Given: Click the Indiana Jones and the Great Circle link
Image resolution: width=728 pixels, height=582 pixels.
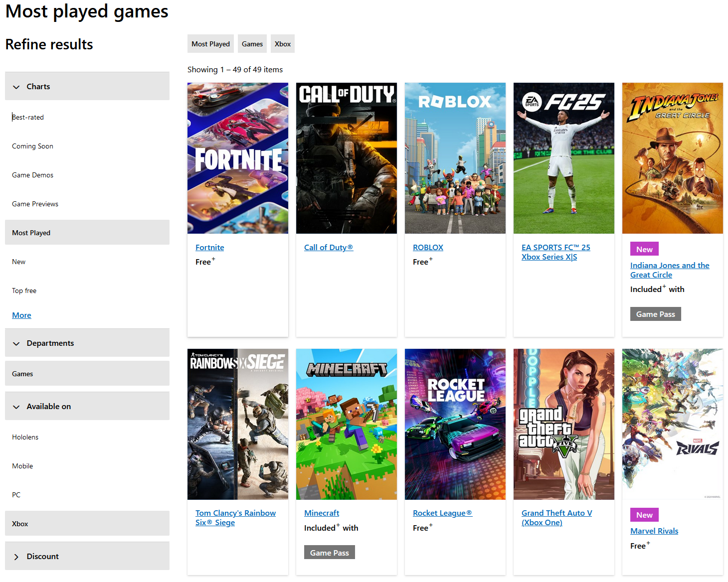Looking at the screenshot, I should [670, 270].
